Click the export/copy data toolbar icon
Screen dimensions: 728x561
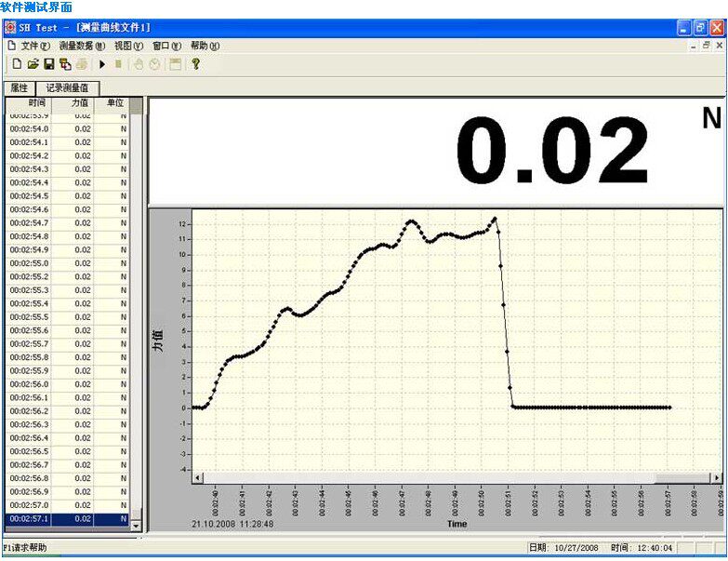(65, 64)
